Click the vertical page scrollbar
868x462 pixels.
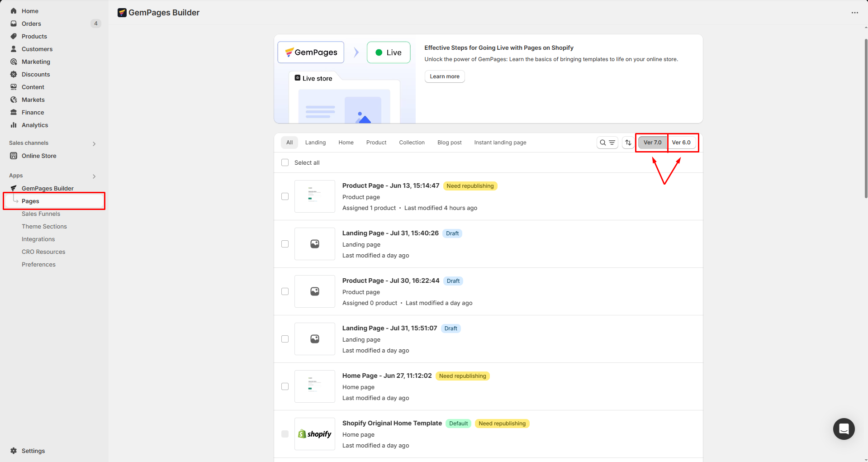click(866, 118)
